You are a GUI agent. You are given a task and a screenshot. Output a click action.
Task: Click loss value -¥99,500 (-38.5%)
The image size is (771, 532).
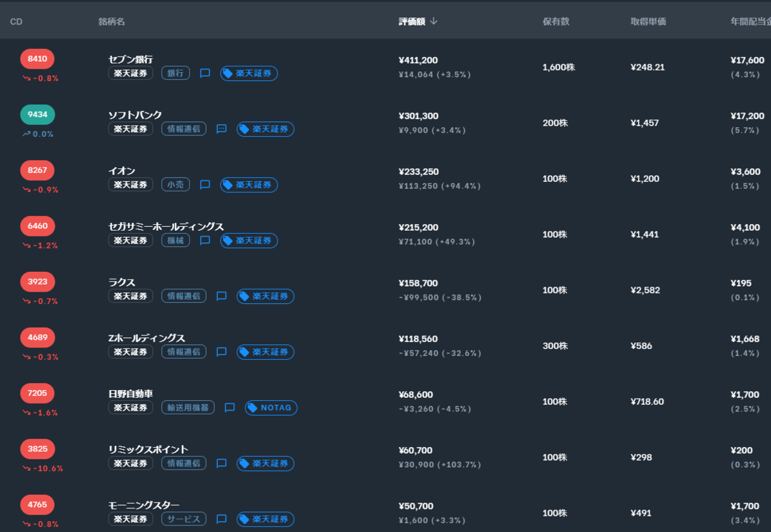coord(440,297)
